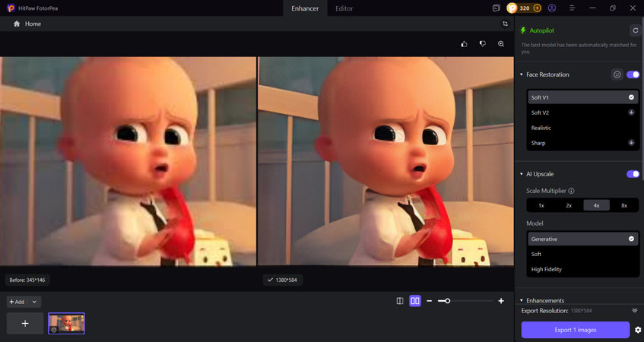Click the enhanced after preview image
The image size is (644, 342).
(x=385, y=161)
